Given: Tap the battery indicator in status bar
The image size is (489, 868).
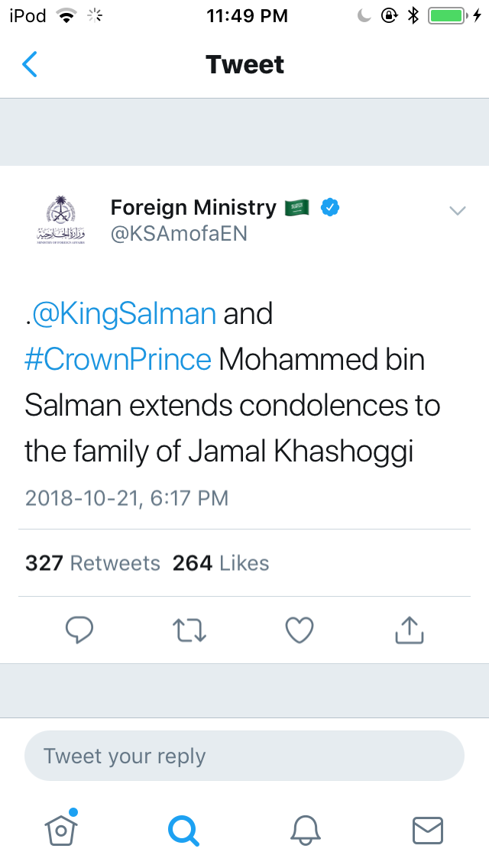Looking at the screenshot, I should (x=448, y=15).
